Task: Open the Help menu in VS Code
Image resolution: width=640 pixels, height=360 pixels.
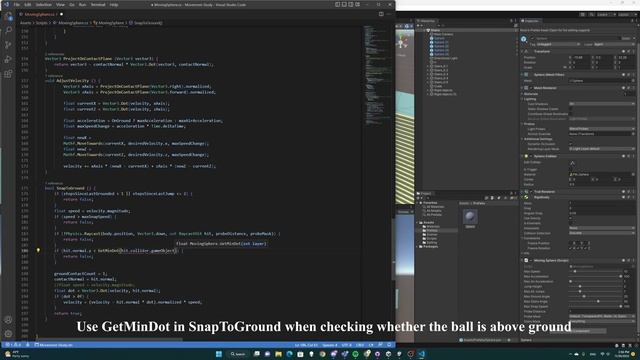Action: (114, 4)
